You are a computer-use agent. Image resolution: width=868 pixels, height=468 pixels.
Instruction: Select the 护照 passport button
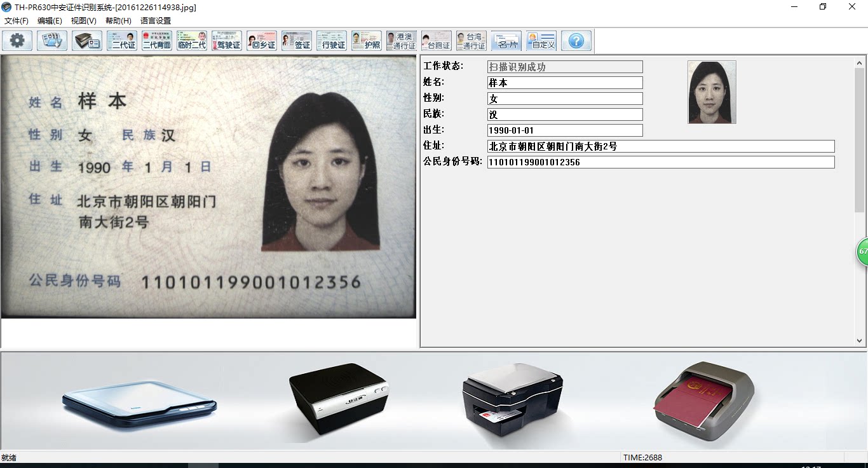point(367,41)
